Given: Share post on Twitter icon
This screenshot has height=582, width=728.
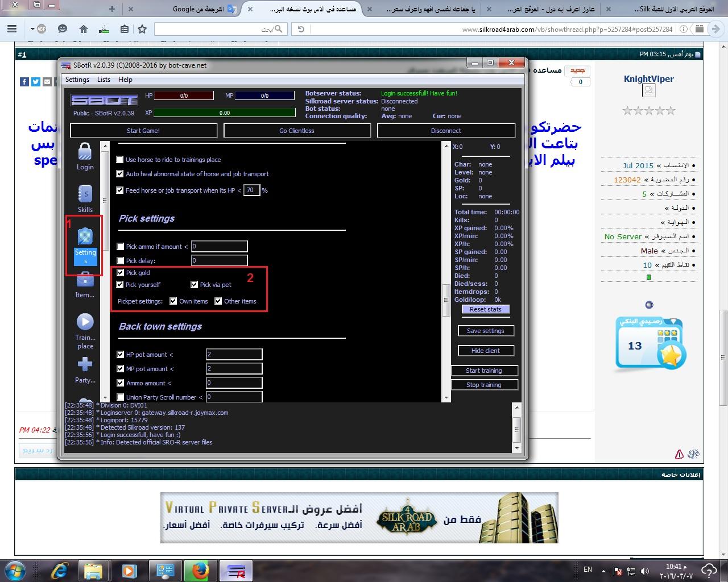Looking at the screenshot, I should 36,82.
